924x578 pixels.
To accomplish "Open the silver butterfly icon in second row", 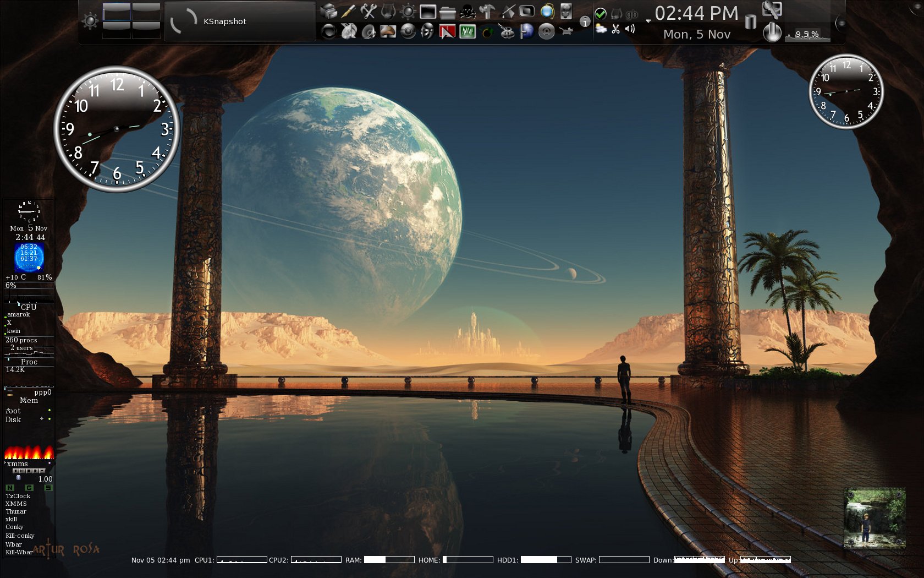I will click(348, 31).
